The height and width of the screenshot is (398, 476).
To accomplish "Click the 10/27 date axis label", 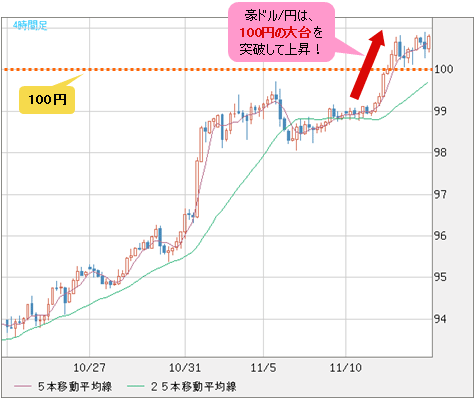I will pos(89,368).
